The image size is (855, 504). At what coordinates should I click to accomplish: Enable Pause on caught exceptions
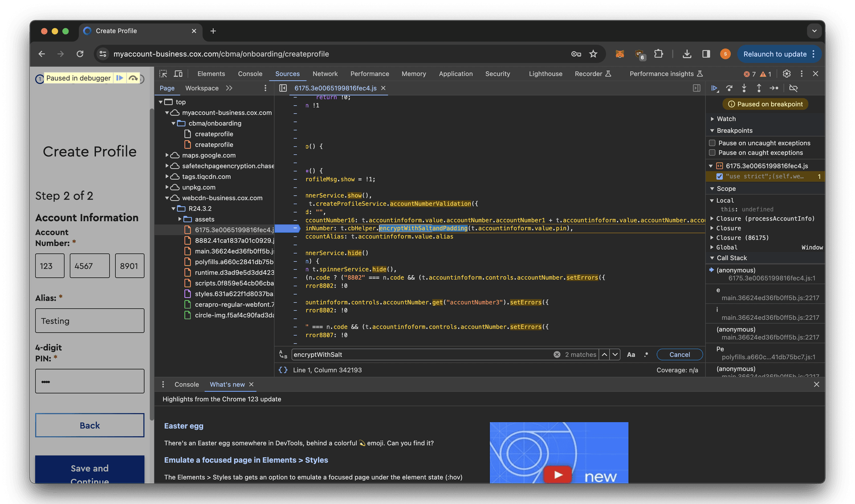(712, 153)
